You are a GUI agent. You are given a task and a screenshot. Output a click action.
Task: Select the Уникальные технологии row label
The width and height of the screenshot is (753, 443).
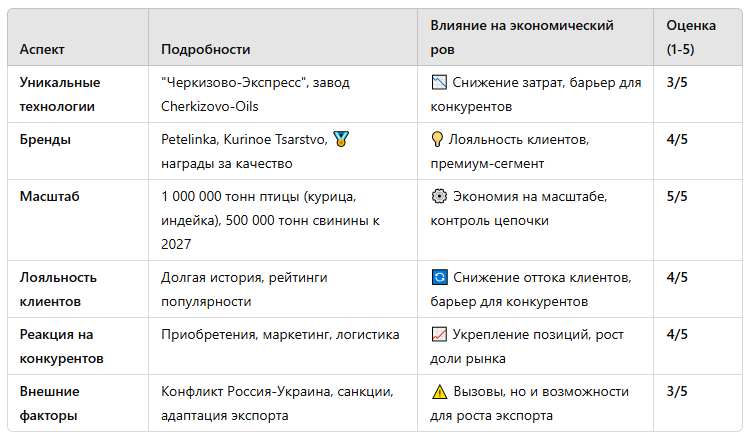(x=60, y=95)
